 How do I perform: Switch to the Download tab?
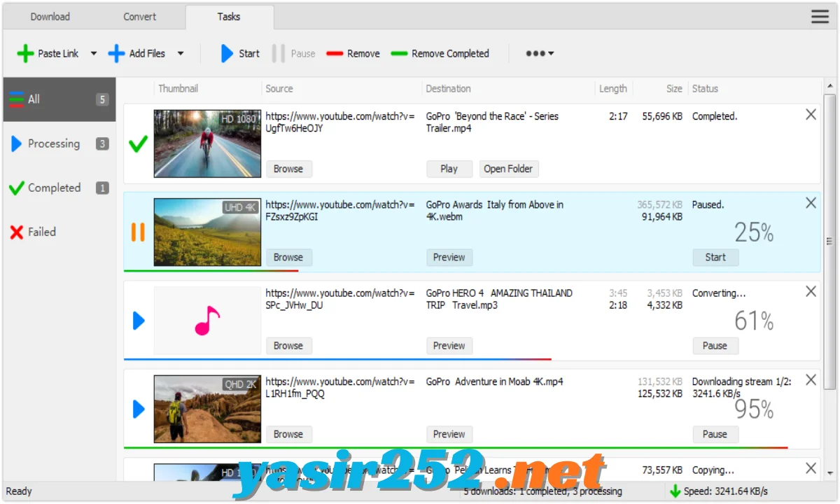pyautogui.click(x=50, y=17)
